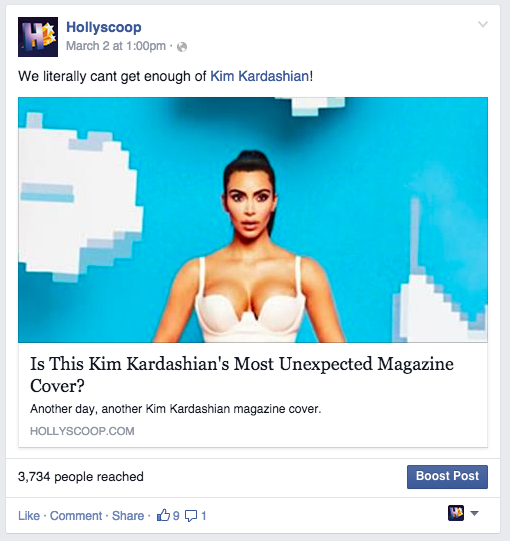510x541 pixels.
Task: Open the post options chevron menu
Action: (x=483, y=24)
